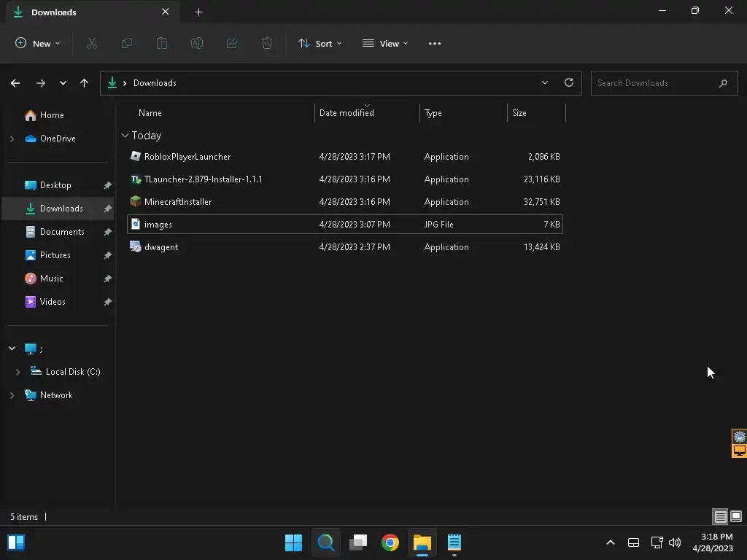Refresh the Downloads folder
The image size is (747, 560).
click(569, 83)
